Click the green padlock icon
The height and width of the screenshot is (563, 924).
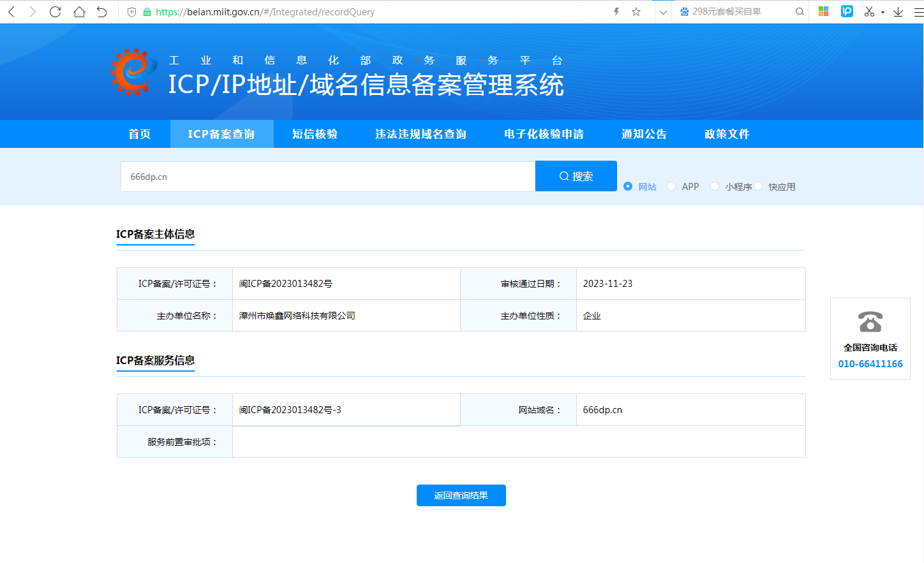(147, 11)
